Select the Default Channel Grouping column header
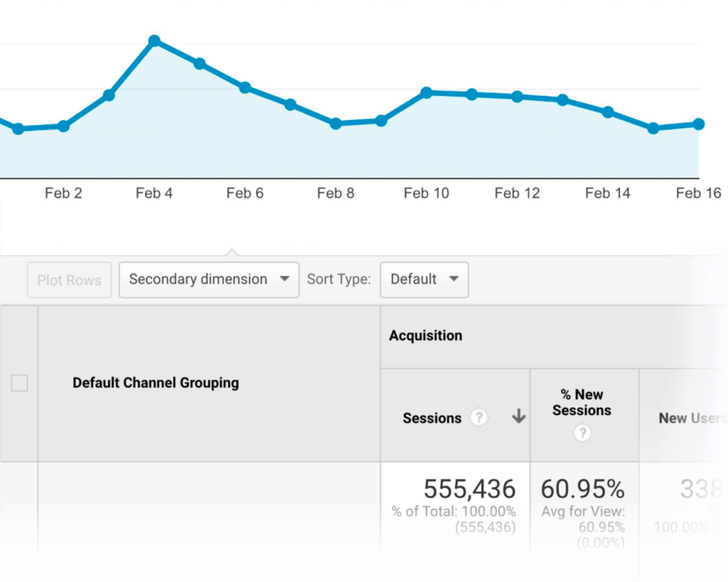This screenshot has width=728, height=582. (155, 383)
